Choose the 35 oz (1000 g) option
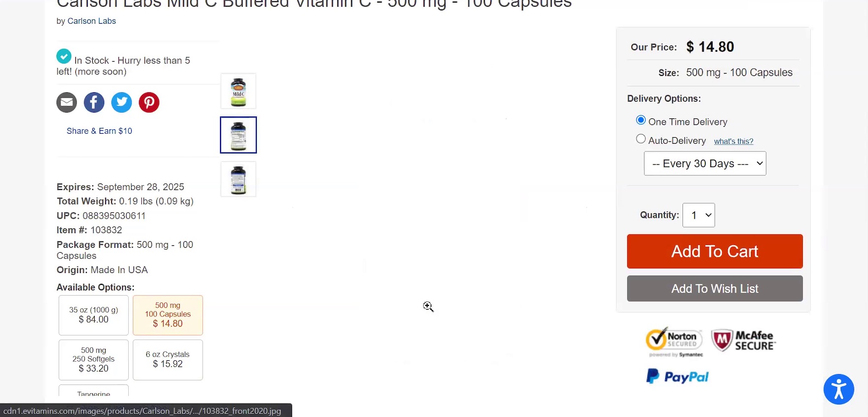868x417 pixels. [94, 315]
